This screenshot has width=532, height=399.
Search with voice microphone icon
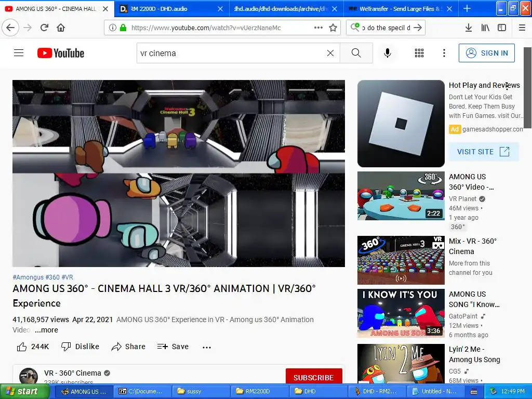388,53
